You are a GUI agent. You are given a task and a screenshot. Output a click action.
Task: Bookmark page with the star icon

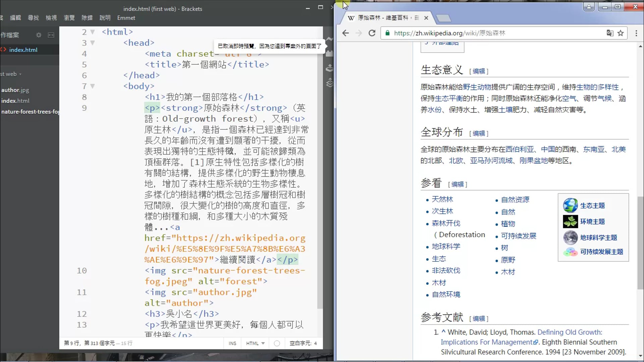[621, 33]
